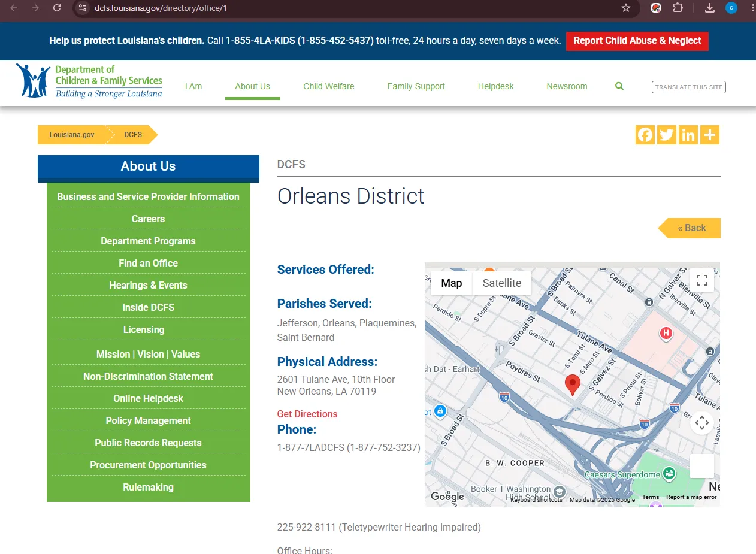Switch map to Satellite view

coord(502,283)
